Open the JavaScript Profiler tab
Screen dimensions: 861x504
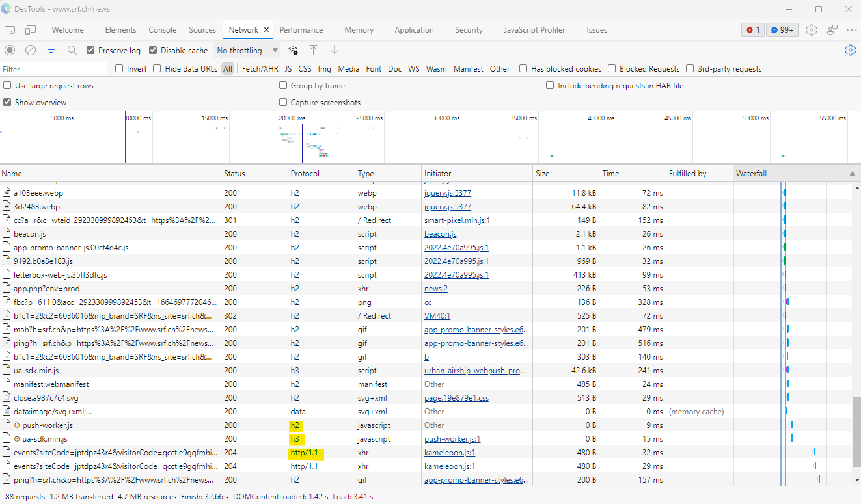[534, 30]
